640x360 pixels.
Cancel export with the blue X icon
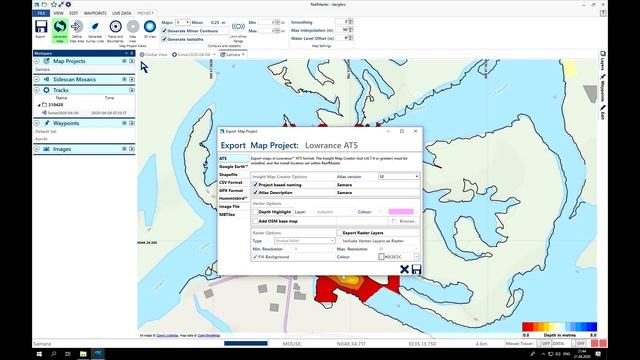404,269
